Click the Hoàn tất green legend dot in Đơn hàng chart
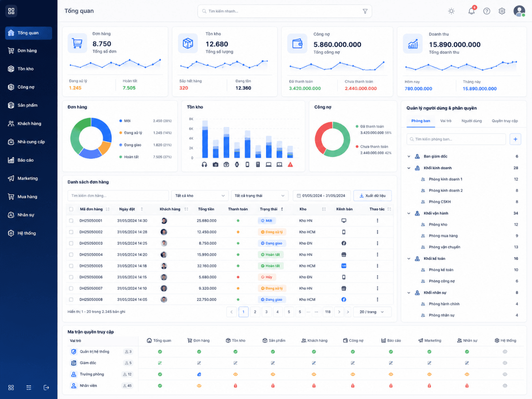The width and height of the screenshot is (532, 399). (121, 156)
